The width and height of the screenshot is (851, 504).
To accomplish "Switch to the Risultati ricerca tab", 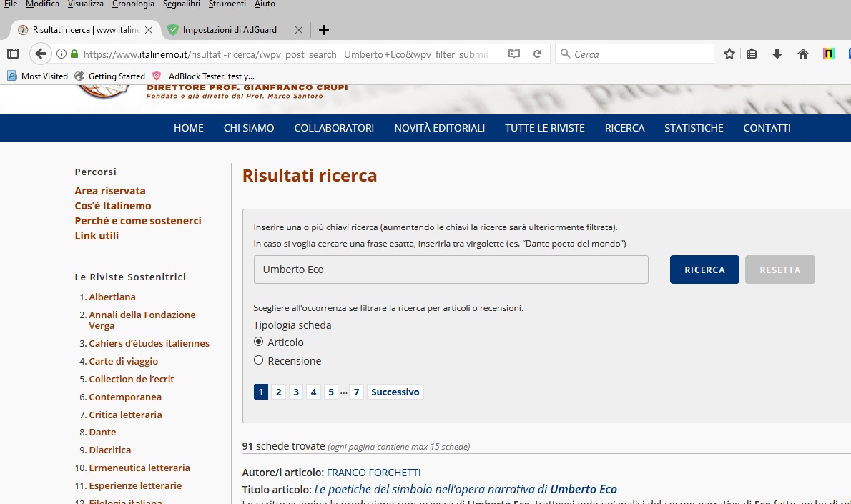I will (86, 30).
